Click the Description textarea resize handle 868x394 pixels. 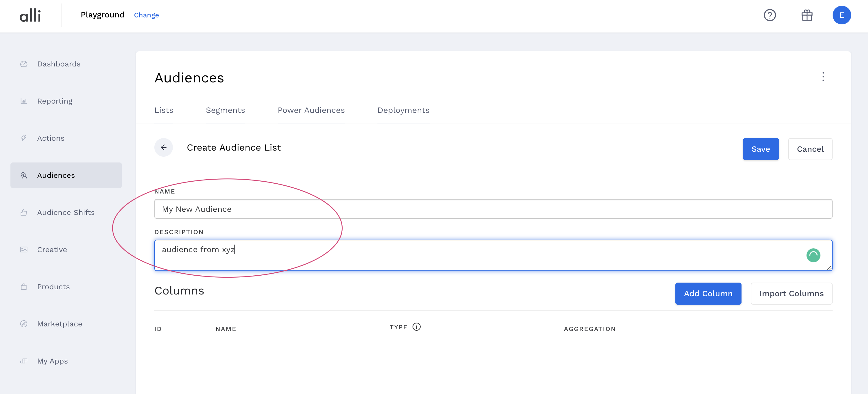coord(829,268)
